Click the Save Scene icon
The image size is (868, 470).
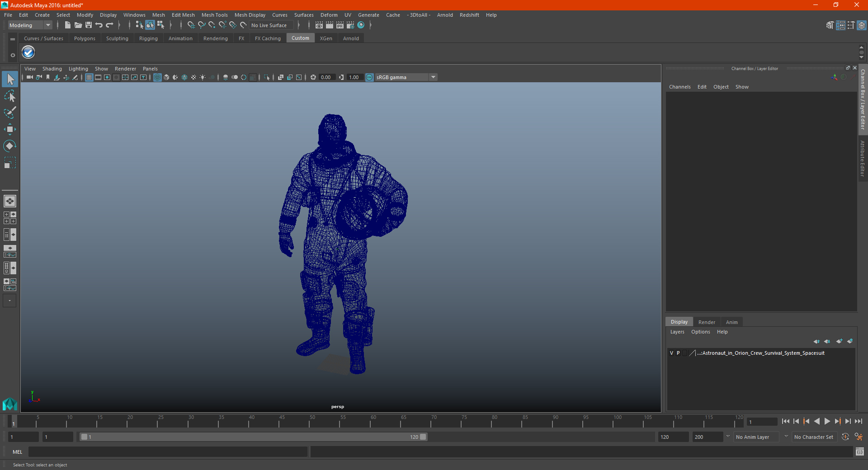click(x=89, y=25)
